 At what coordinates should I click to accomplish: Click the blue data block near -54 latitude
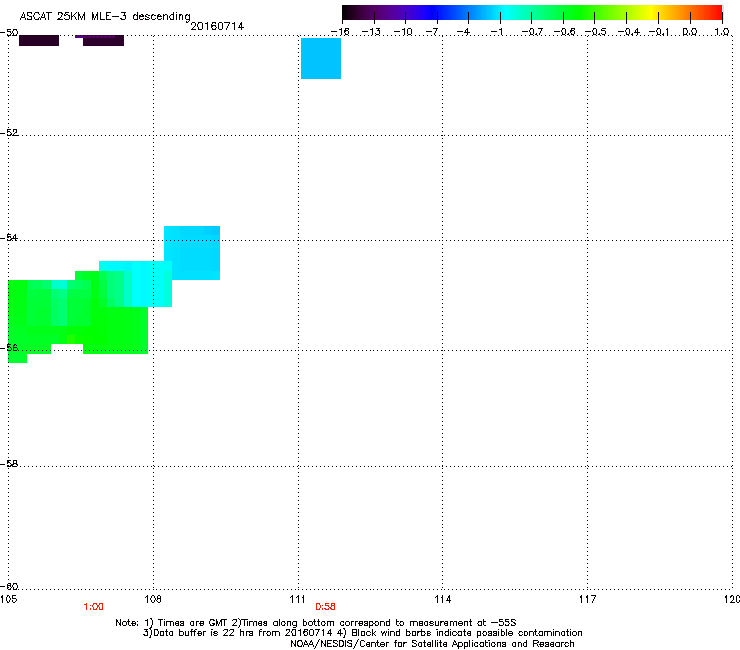point(192,253)
